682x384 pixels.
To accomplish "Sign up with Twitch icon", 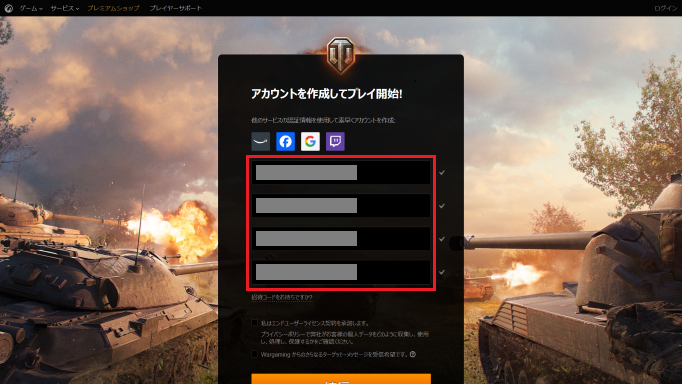I will (x=335, y=141).
